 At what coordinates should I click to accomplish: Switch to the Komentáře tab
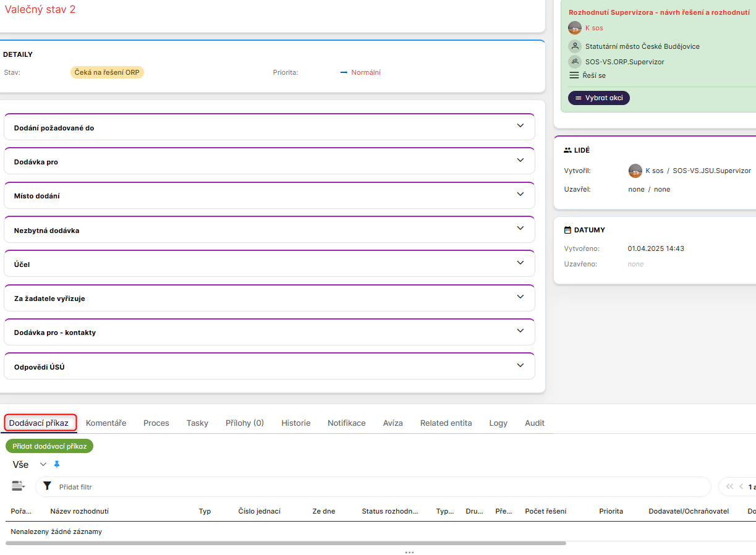[106, 423]
